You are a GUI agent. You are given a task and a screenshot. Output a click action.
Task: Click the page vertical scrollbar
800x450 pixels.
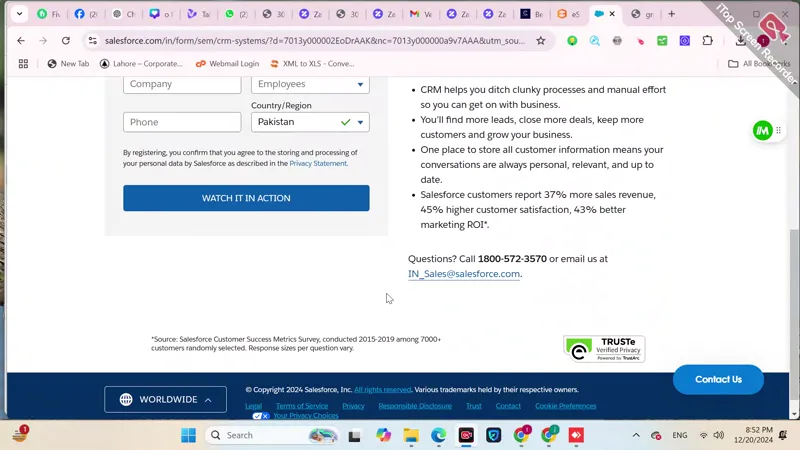pos(794,314)
